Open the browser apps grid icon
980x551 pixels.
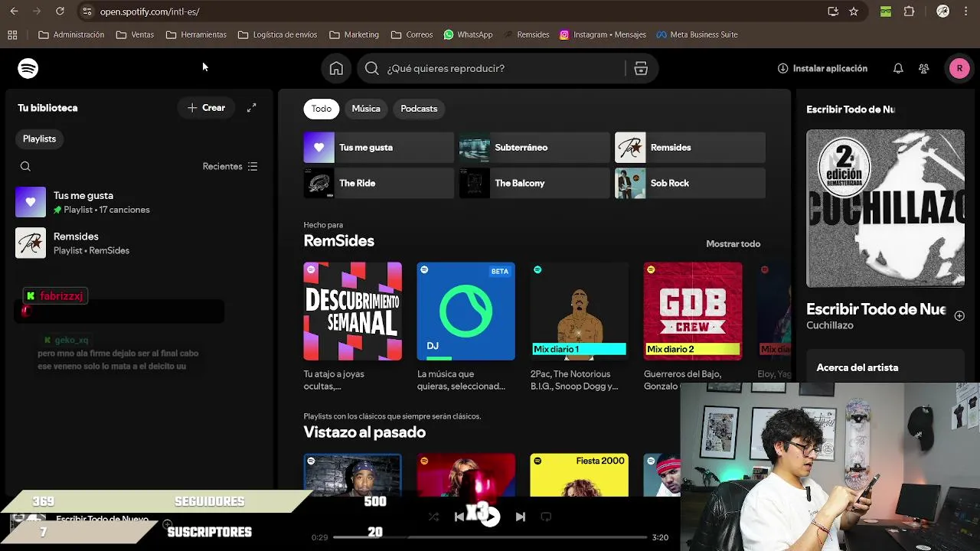coord(12,34)
